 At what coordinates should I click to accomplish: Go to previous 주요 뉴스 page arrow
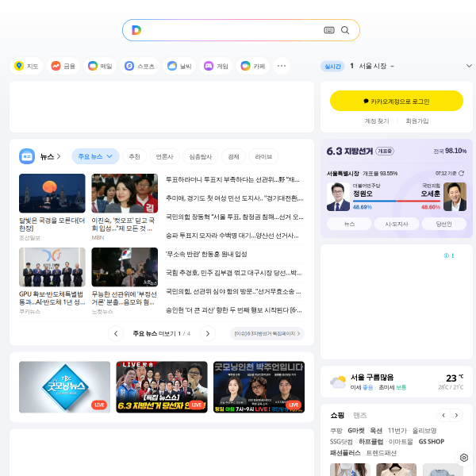point(116,334)
